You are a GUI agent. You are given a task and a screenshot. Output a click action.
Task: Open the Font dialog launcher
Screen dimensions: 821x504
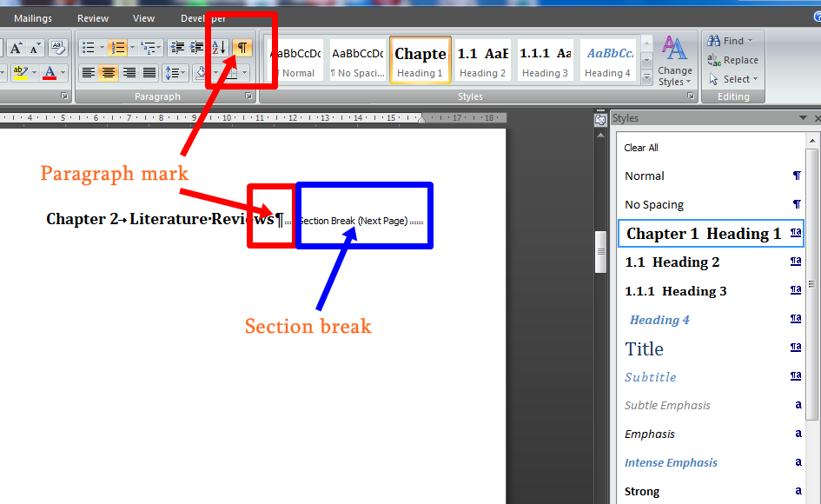64,96
